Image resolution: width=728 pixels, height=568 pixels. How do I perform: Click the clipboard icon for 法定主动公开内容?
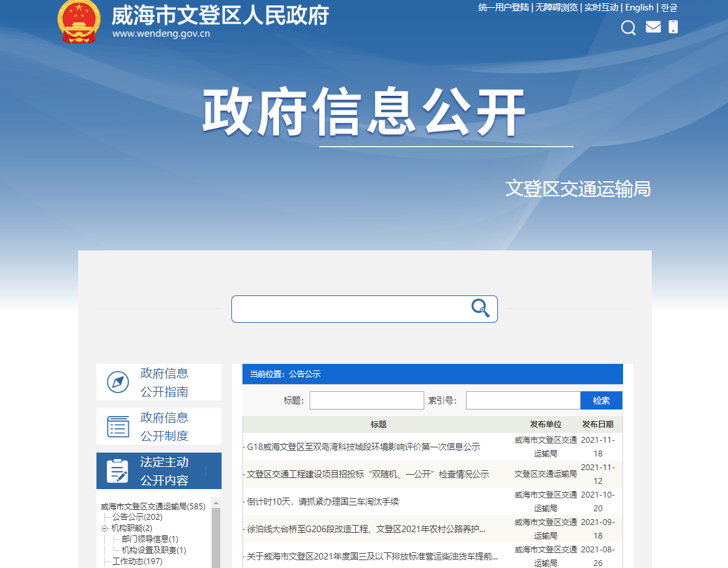[118, 471]
